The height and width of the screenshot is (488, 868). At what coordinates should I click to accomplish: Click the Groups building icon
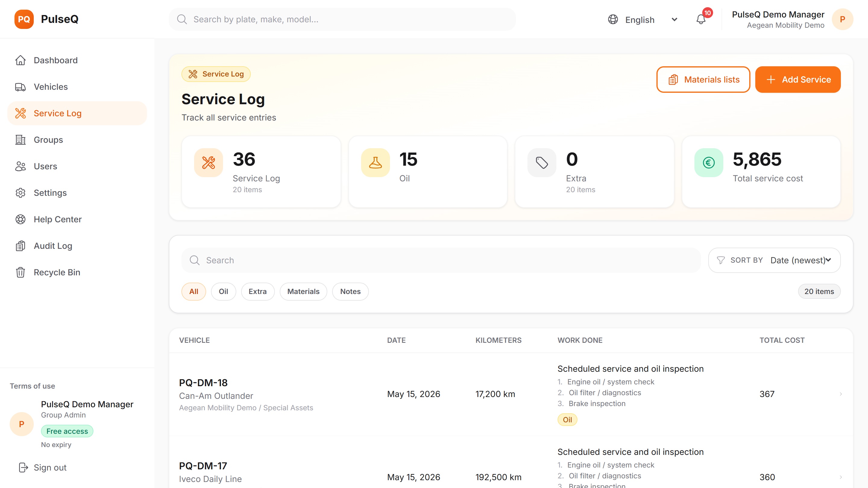[x=20, y=140]
